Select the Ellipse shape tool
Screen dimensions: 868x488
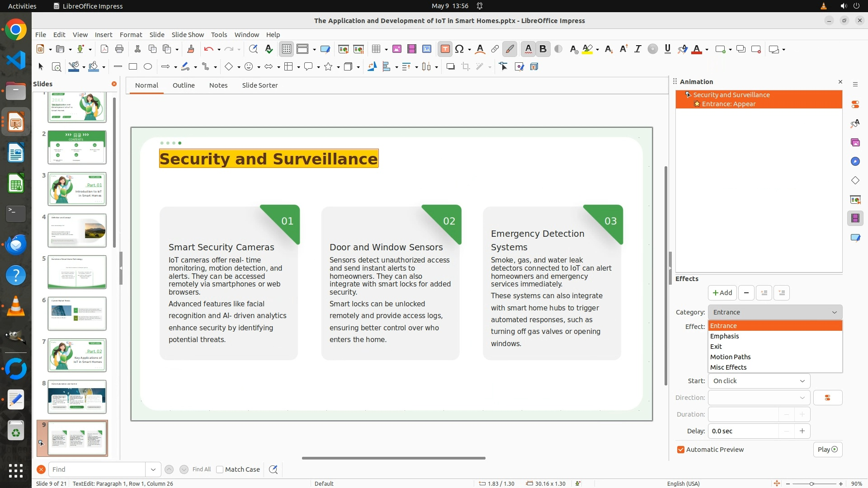(148, 67)
